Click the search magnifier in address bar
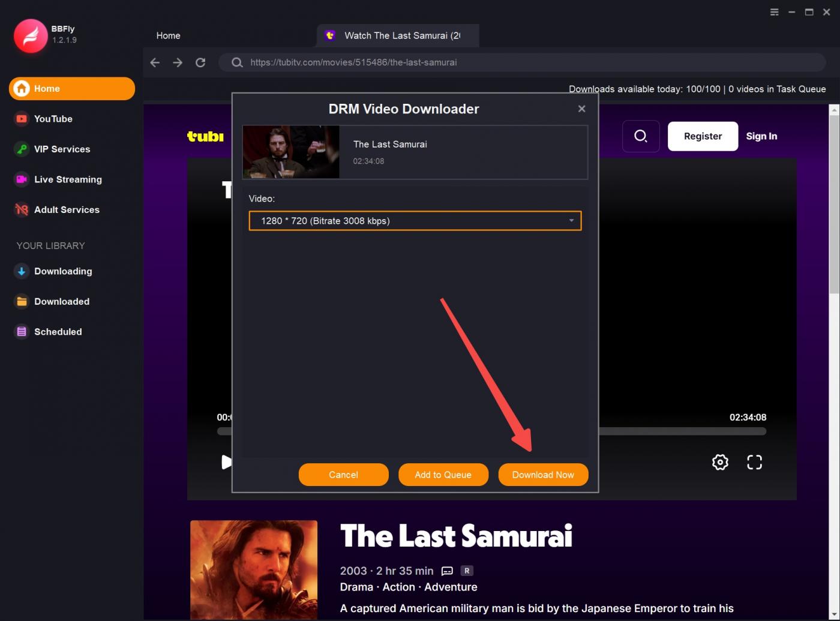 237,62
